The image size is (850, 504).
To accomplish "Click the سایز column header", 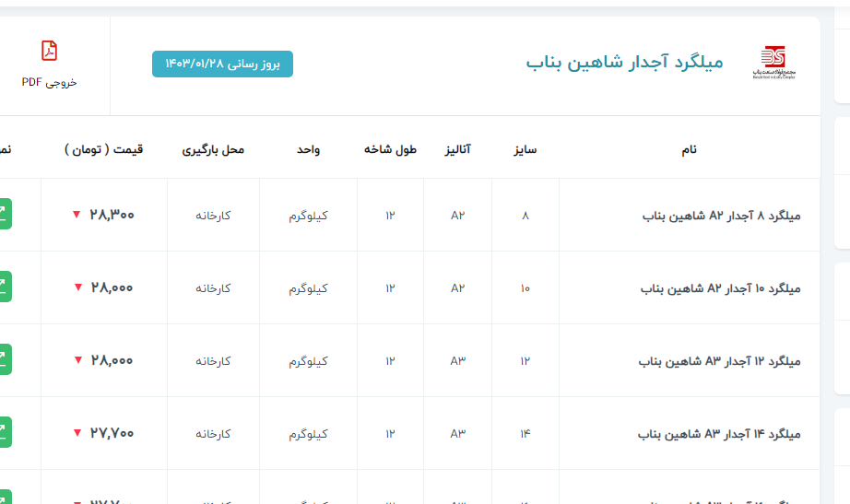I will point(525,149).
